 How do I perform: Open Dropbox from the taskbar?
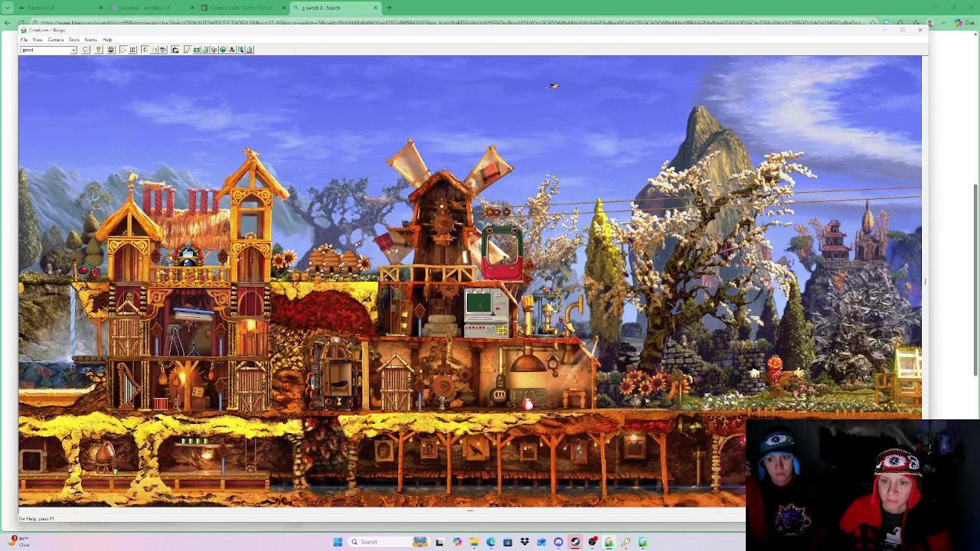[524, 542]
